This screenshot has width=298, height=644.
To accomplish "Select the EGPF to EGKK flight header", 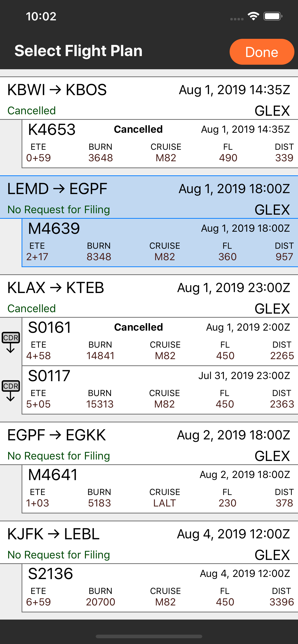I will tap(149, 444).
